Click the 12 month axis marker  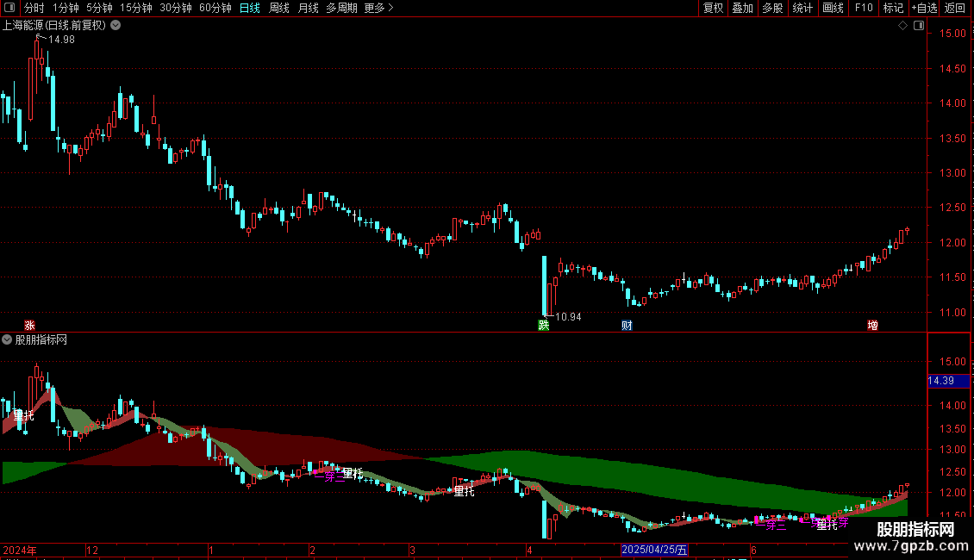[92, 550]
